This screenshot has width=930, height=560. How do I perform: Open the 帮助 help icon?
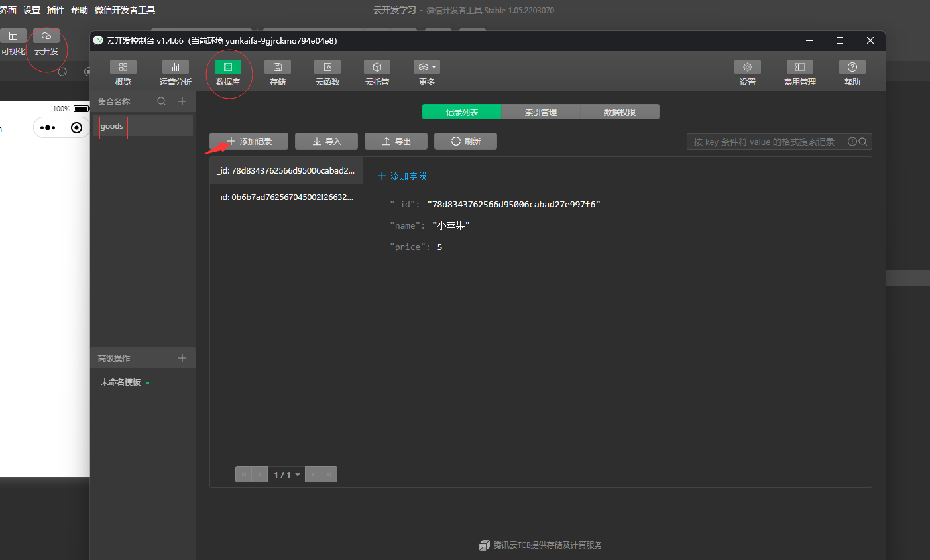852,67
